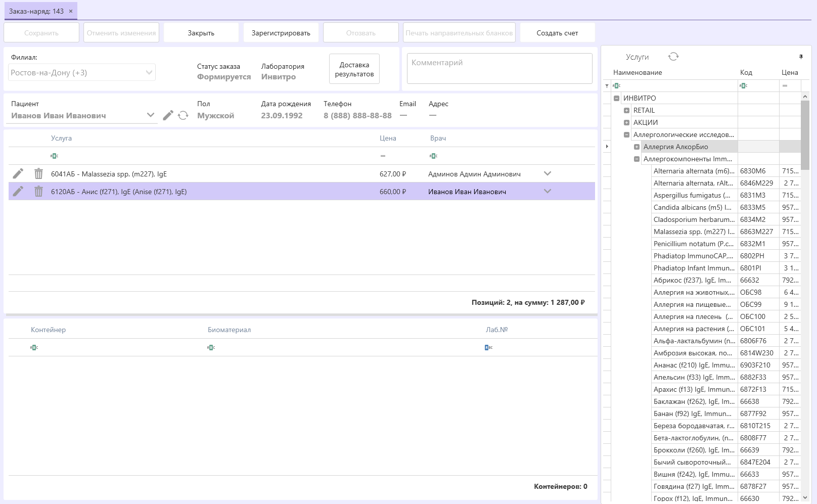Select service Candida albicans (m5)
The image size is (817, 504).
694,207
